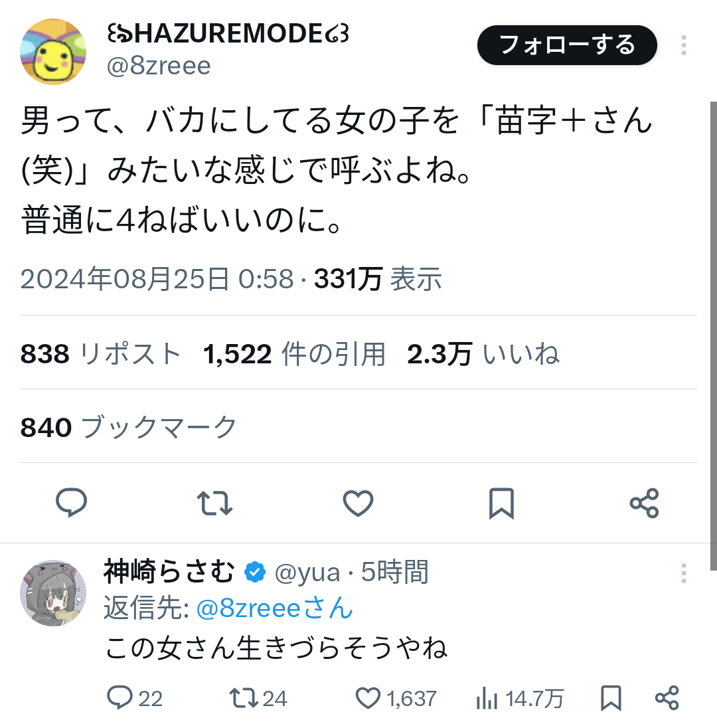
Task: Share the main post via share icon
Action: click(x=644, y=503)
